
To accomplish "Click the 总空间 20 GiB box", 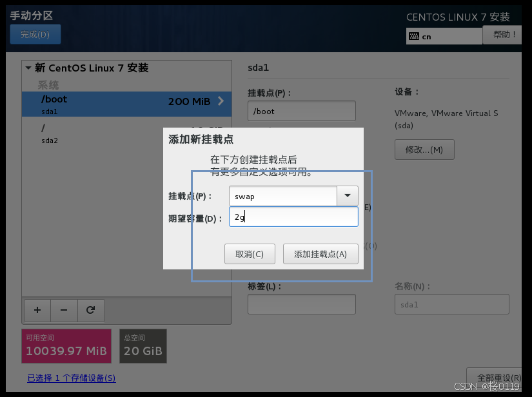I will [143, 346].
